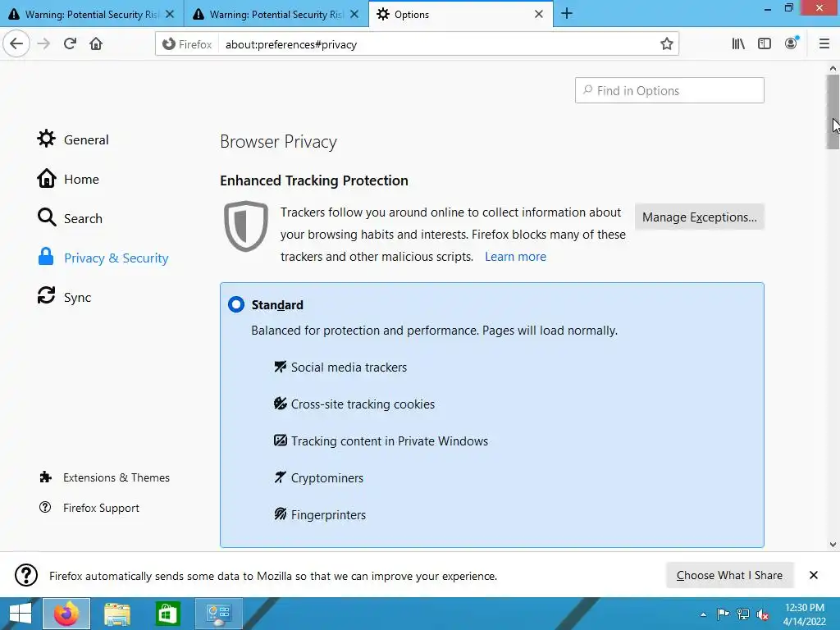This screenshot has height=630, width=840.
Task: Click the network tray icon
Action: click(743, 614)
